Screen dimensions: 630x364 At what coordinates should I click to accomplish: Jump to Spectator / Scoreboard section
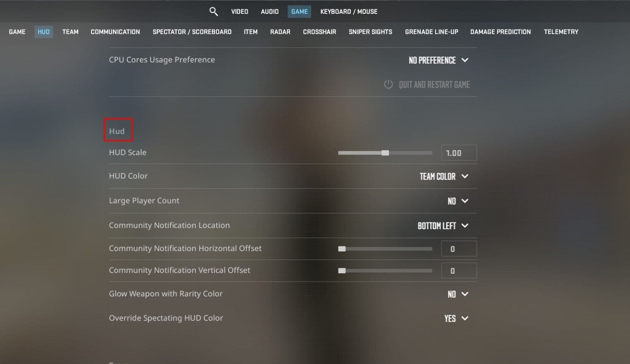click(192, 32)
